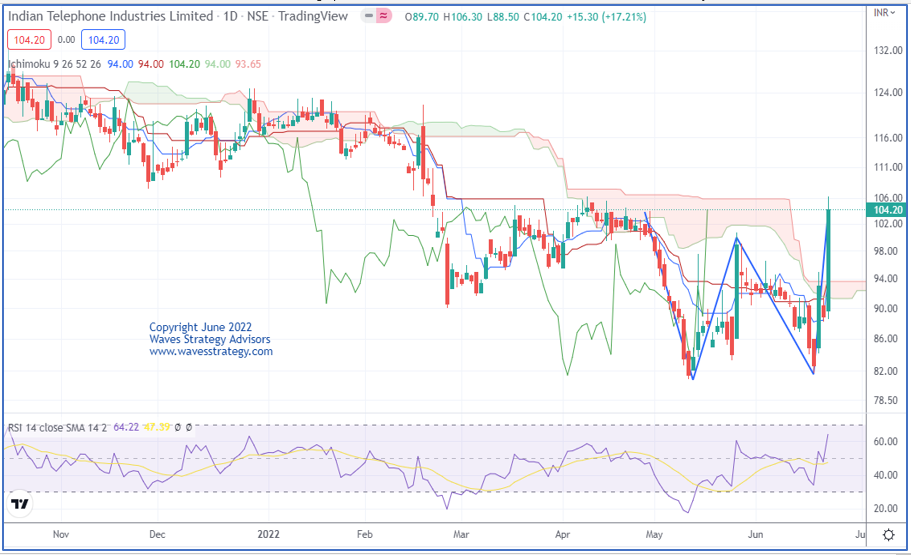Click the 132.00 price axis label

[888, 51]
